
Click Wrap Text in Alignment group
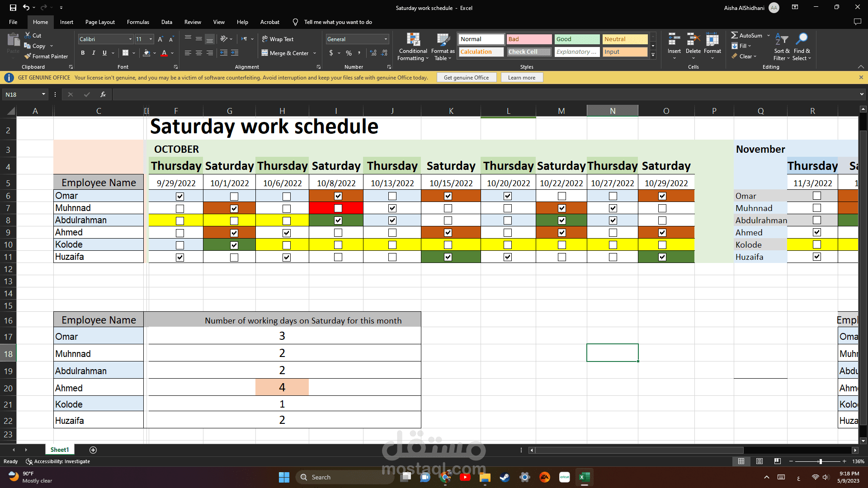tap(278, 39)
